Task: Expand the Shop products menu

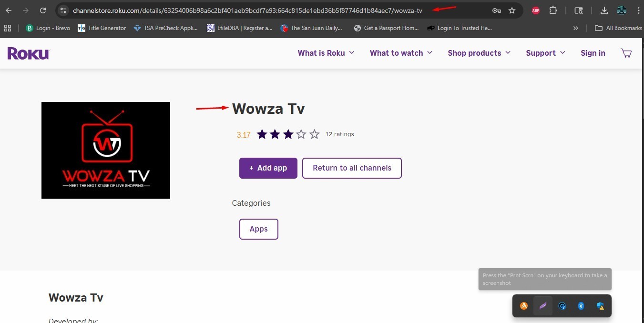Action: (479, 53)
